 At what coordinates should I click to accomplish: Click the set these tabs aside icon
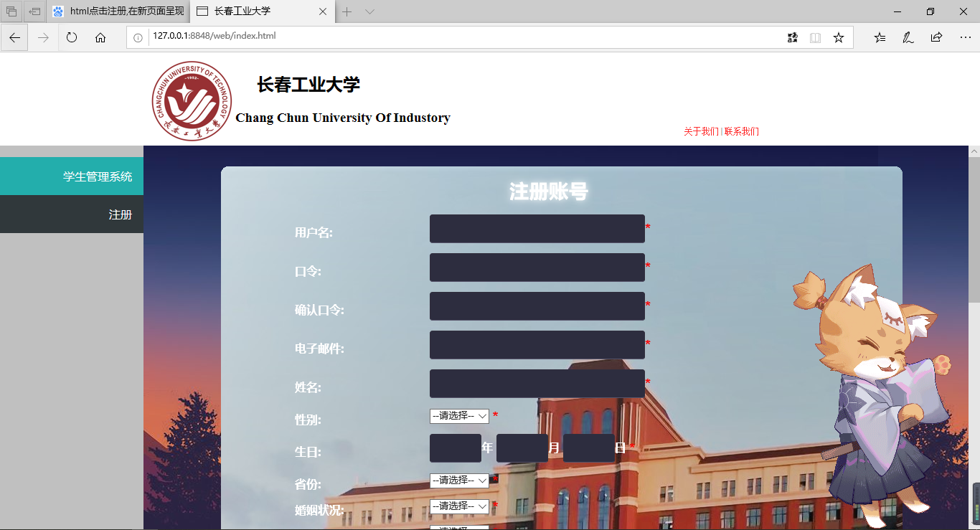(34, 11)
